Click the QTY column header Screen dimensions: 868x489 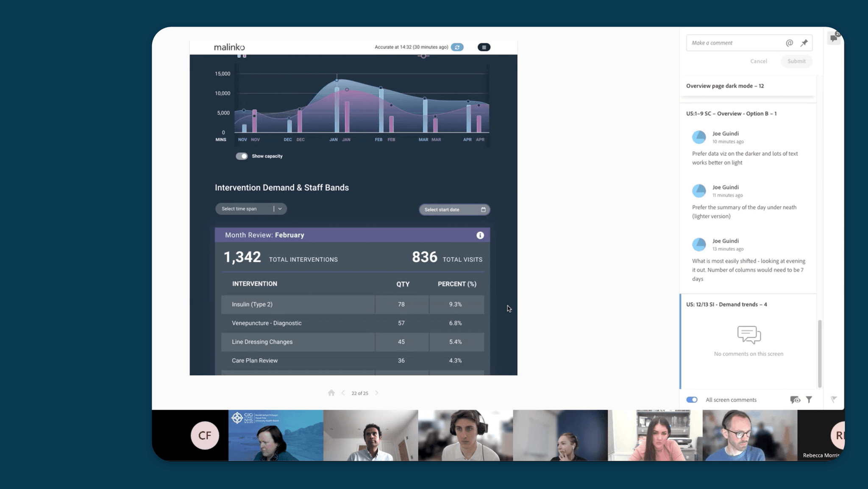click(403, 284)
